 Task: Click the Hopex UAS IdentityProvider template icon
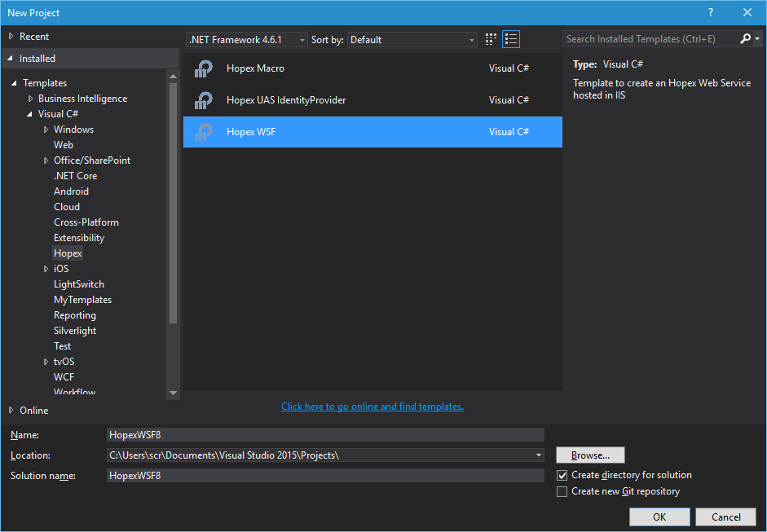[x=204, y=100]
